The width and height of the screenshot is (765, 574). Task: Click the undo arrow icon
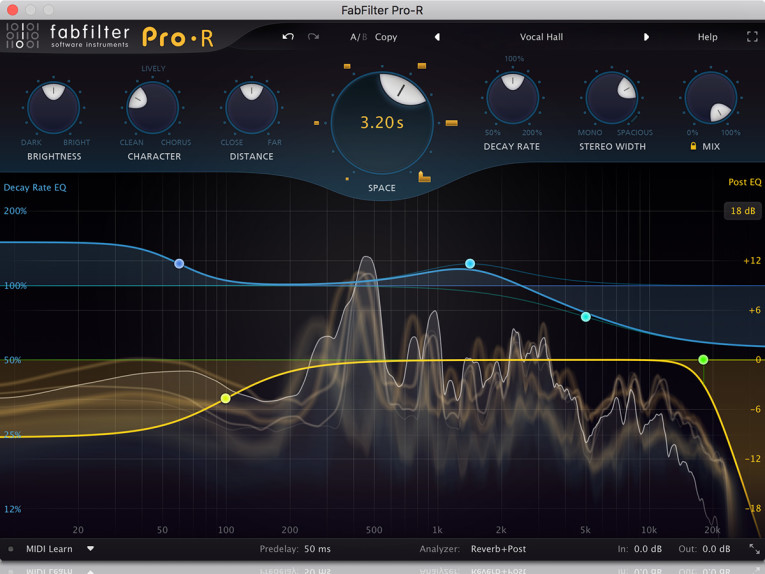[x=288, y=37]
